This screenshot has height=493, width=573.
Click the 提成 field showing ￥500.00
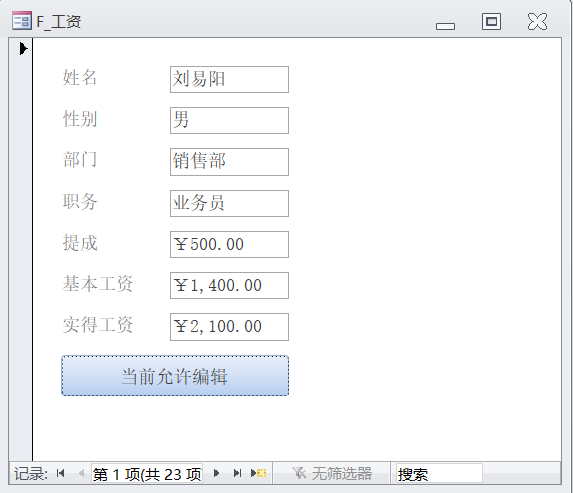[229, 244]
